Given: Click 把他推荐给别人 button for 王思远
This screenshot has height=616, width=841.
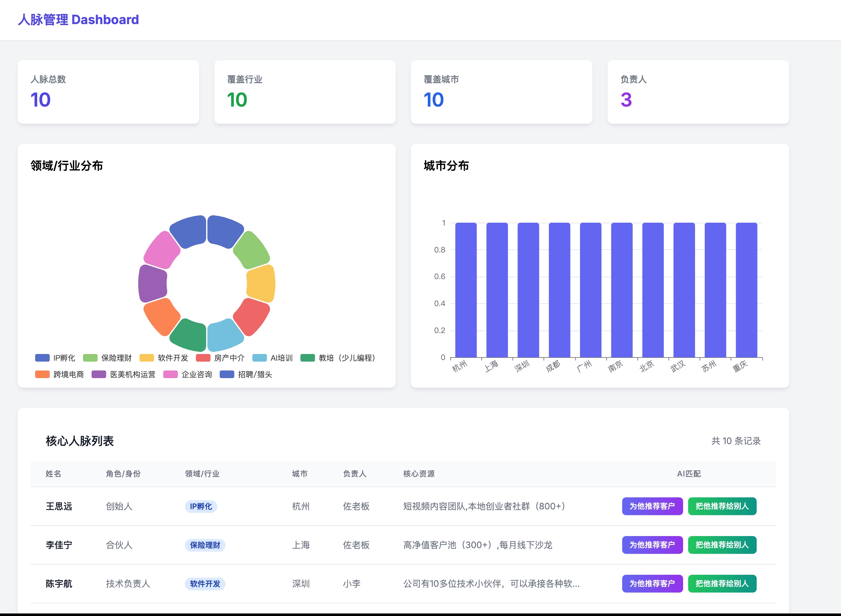Looking at the screenshot, I should pyautogui.click(x=722, y=506).
